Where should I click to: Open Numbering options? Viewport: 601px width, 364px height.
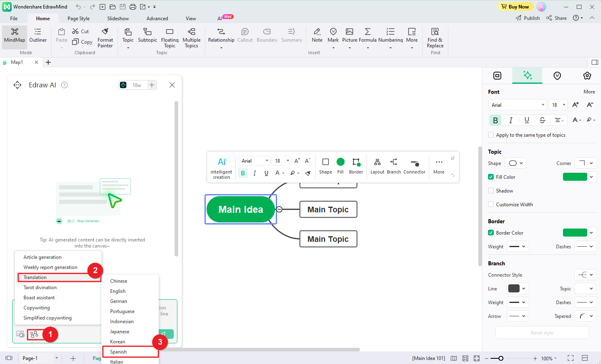(390, 38)
